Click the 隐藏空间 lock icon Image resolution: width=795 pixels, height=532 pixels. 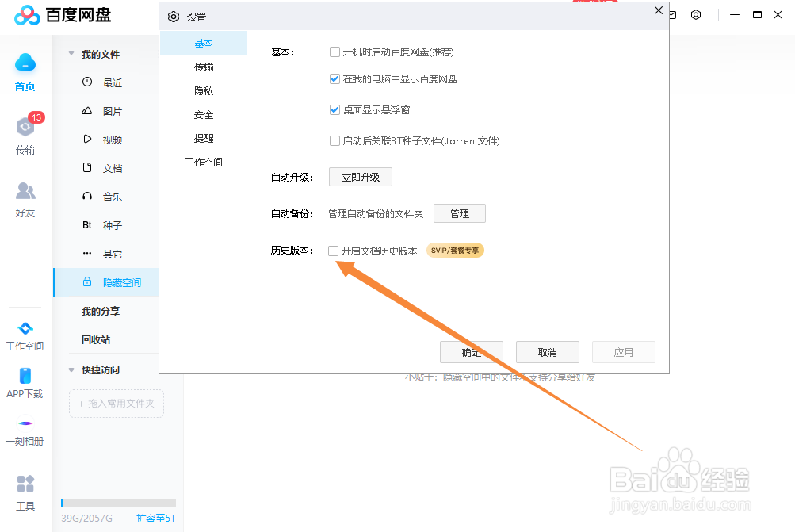[87, 282]
